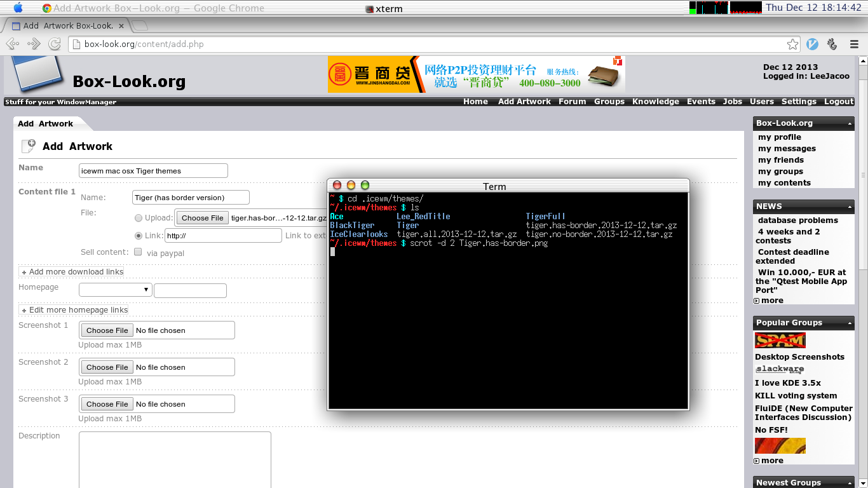Bookmark the page with the star icon
This screenshot has height=488, width=868.
pyautogui.click(x=792, y=44)
